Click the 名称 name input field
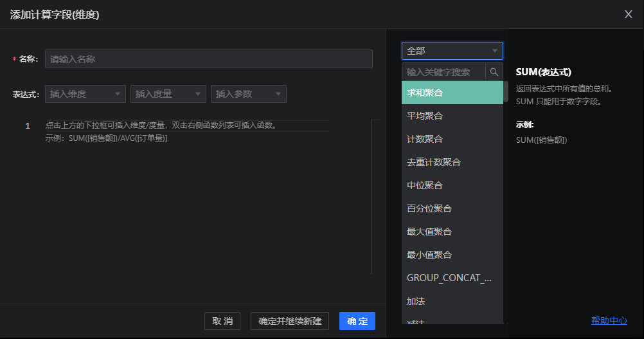Image resolution: width=644 pixels, height=339 pixels. tap(208, 59)
